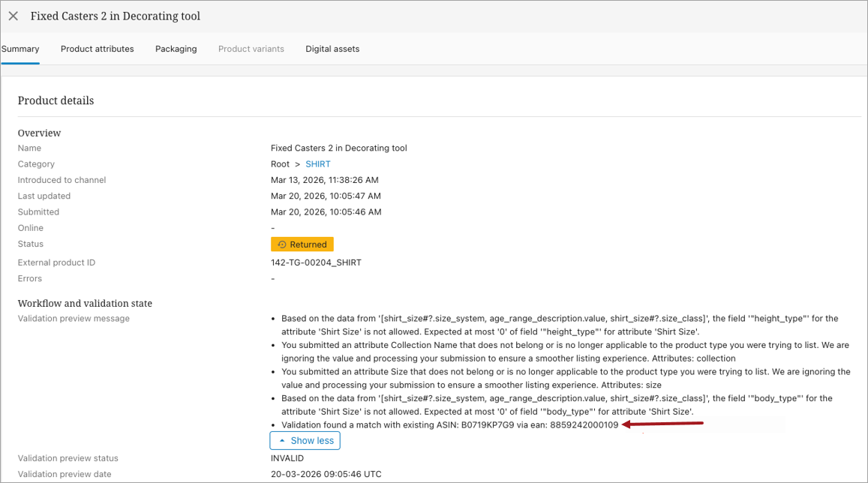Viewport: 868px width, 483px height.
Task: Click the Returned status badge
Action: (302, 244)
